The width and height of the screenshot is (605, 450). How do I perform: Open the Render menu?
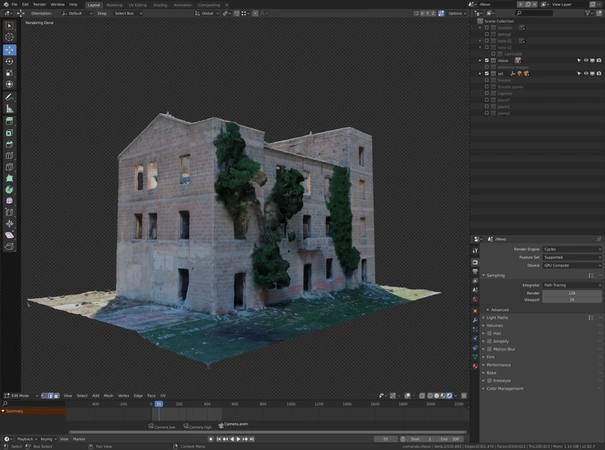(39, 5)
